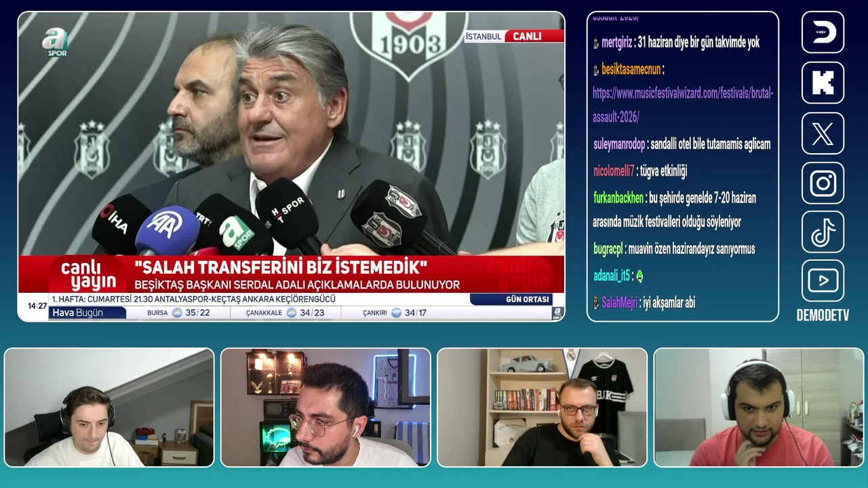Select the webcam of the man in the red shirt
The height and width of the screenshot is (488, 868).
coord(759,407)
